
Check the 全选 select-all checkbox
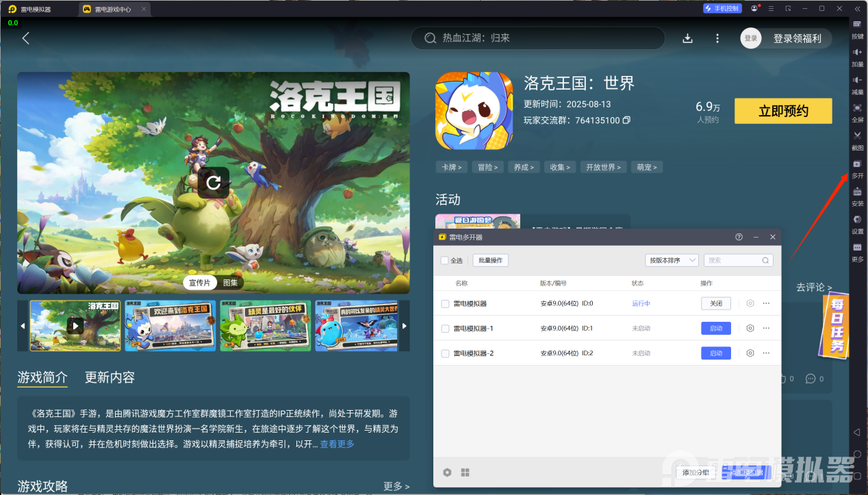(x=444, y=261)
